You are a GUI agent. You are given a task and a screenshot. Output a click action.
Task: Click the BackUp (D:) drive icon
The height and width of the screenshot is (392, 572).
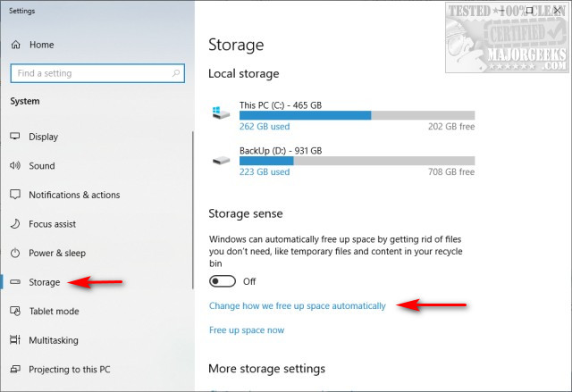pyautogui.click(x=221, y=161)
